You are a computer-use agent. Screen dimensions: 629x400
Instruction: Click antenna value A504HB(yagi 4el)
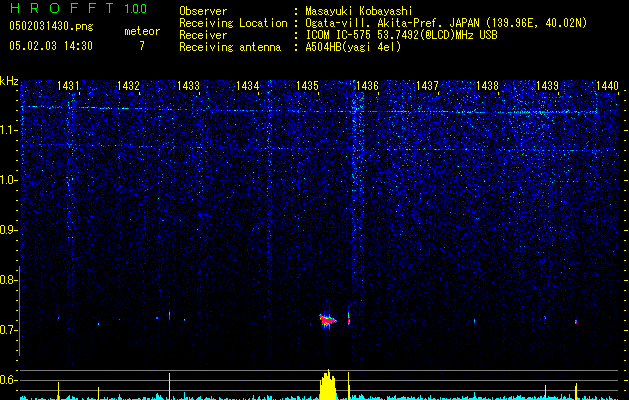point(353,47)
